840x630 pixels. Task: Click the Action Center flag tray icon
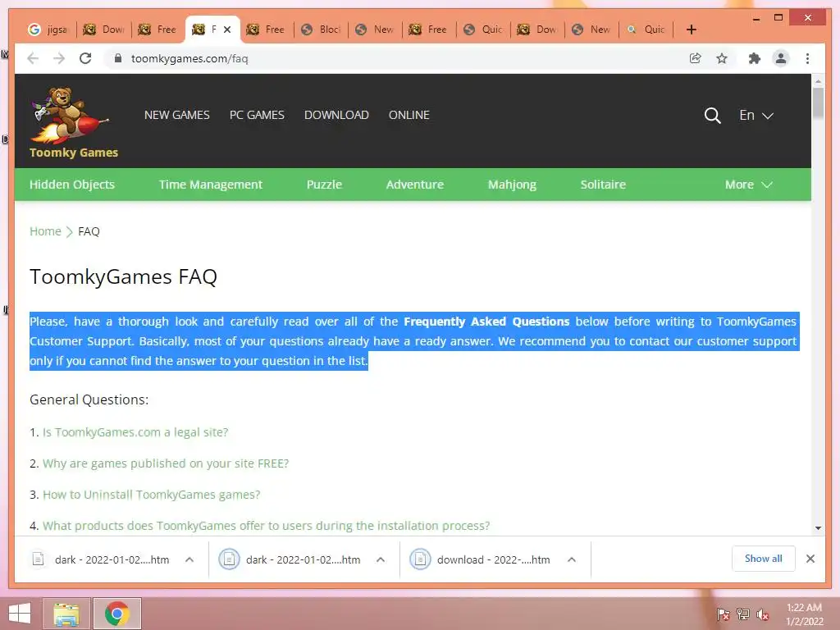click(x=723, y=614)
